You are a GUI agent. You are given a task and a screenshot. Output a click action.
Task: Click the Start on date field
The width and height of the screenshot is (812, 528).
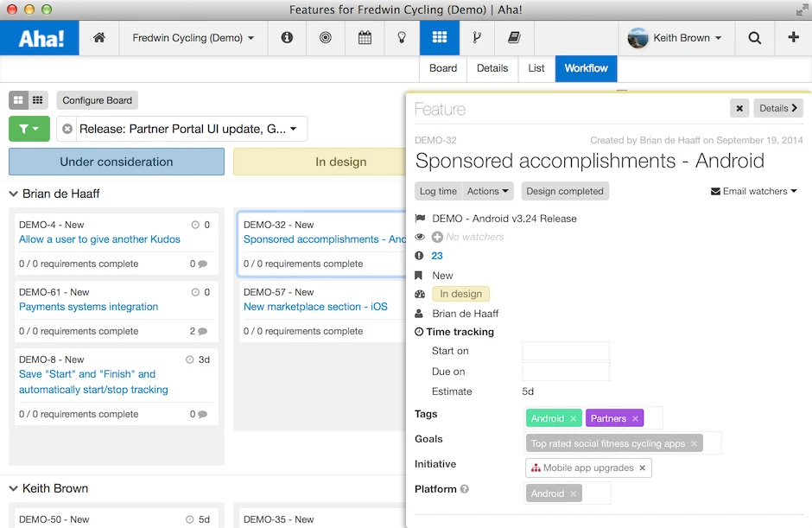tap(566, 351)
